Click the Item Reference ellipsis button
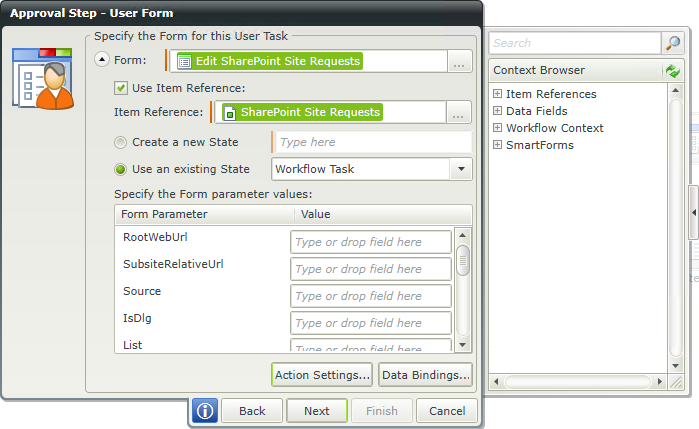Screen dimensions: 699x429 [459, 112]
